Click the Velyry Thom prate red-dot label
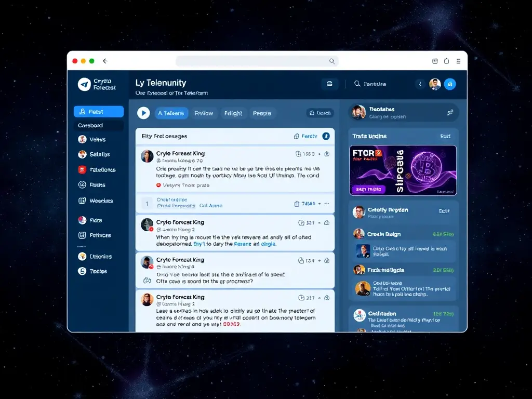The width and height of the screenshot is (532, 399). tap(182, 185)
